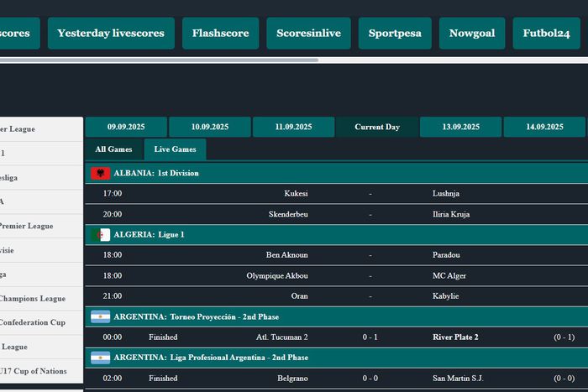Select the Current Day tab
This screenshot has width=588, height=392.
[x=377, y=127]
